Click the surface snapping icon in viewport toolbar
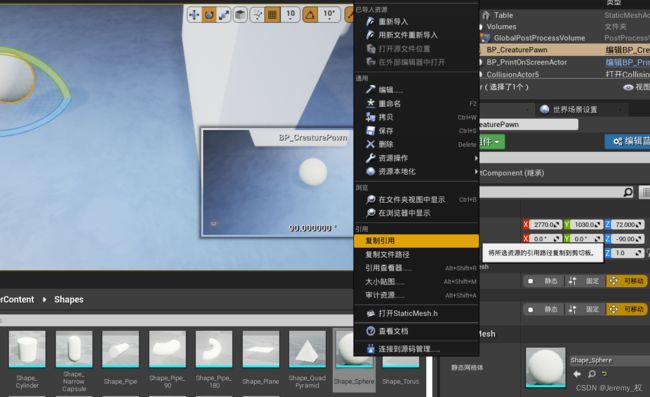650x397 pixels. tap(257, 15)
